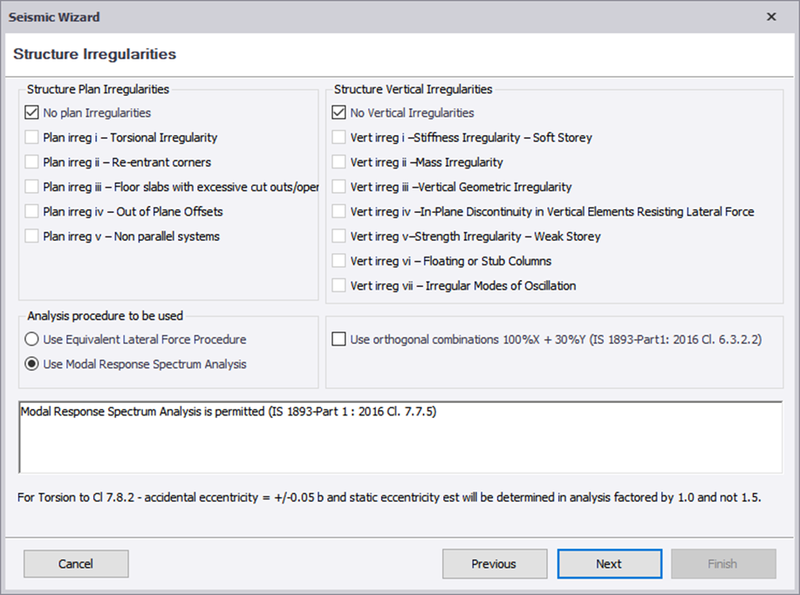Go to the Next wizard page
Image resolution: width=800 pixels, height=595 pixels.
(610, 564)
